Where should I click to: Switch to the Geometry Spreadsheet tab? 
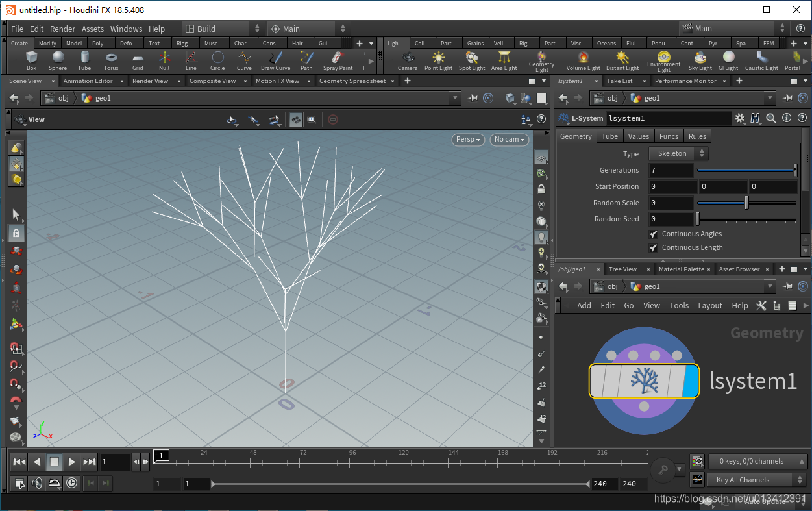[x=352, y=81]
